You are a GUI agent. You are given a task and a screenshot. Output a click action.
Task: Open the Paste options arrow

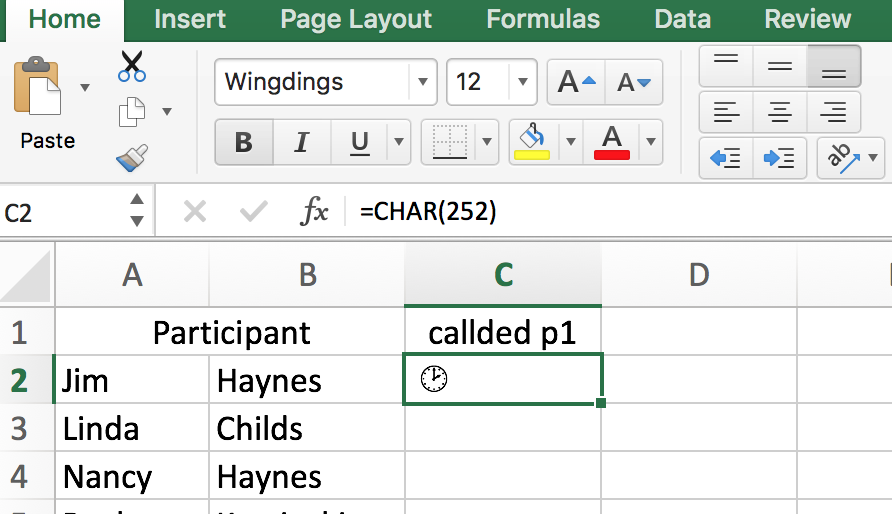click(85, 88)
